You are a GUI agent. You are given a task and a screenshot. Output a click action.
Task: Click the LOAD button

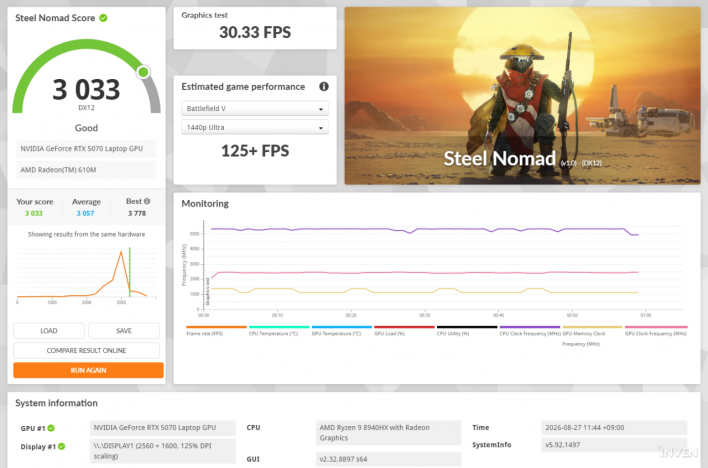point(49,331)
